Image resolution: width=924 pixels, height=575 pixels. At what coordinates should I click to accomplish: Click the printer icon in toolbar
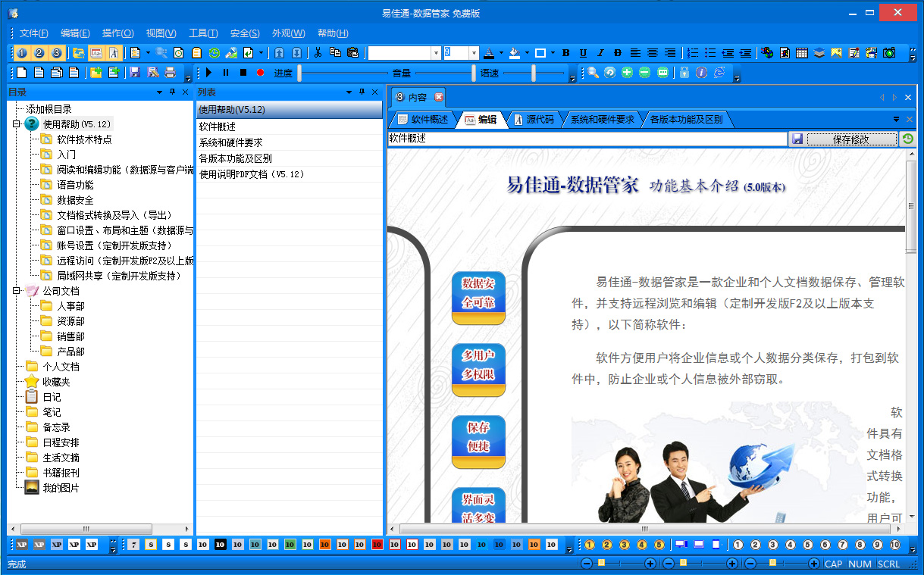(171, 73)
